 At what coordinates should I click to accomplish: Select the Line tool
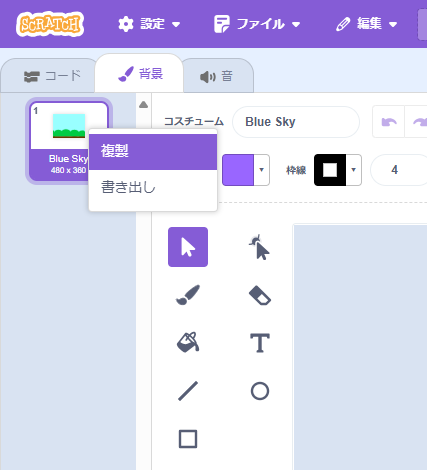tap(188, 391)
